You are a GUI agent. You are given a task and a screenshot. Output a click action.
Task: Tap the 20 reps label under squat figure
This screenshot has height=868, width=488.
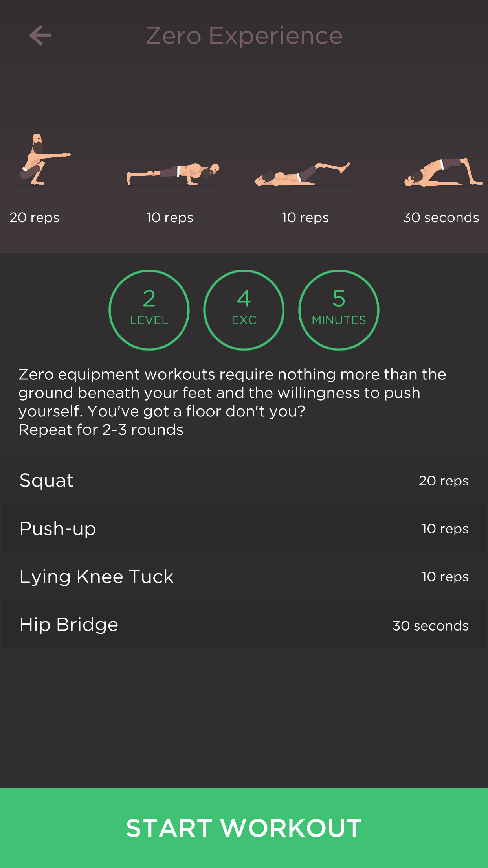coord(35,217)
